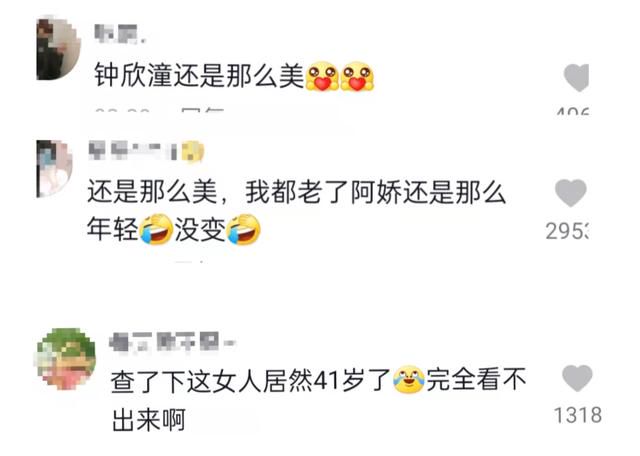Open the first commenter's pixelated dark avatar
The image size is (640, 456).
[58, 49]
